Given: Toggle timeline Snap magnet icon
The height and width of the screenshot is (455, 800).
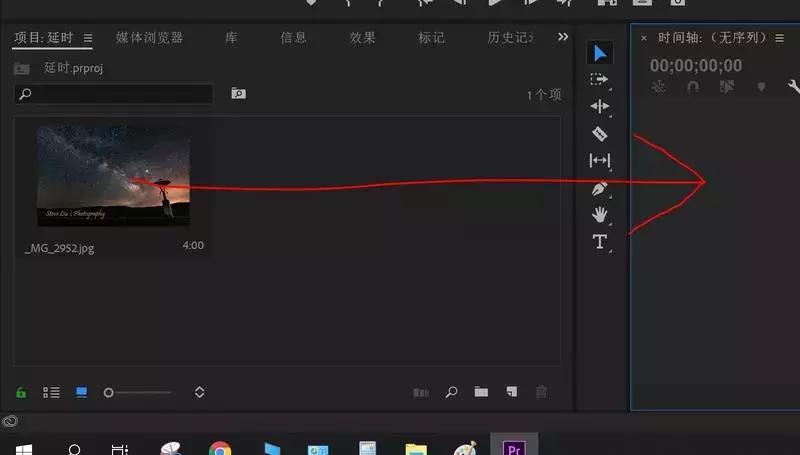Looking at the screenshot, I should click(x=693, y=87).
